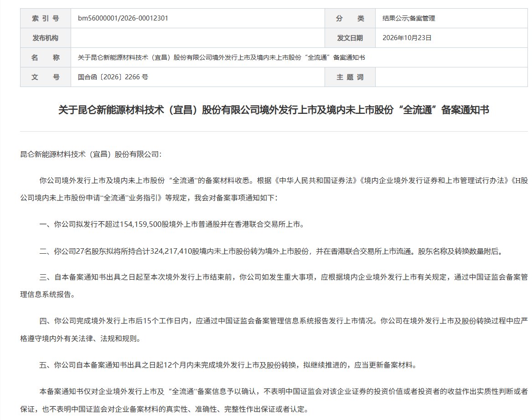Click the 文号 label cell
The width and height of the screenshot is (532, 420).
coord(46,77)
